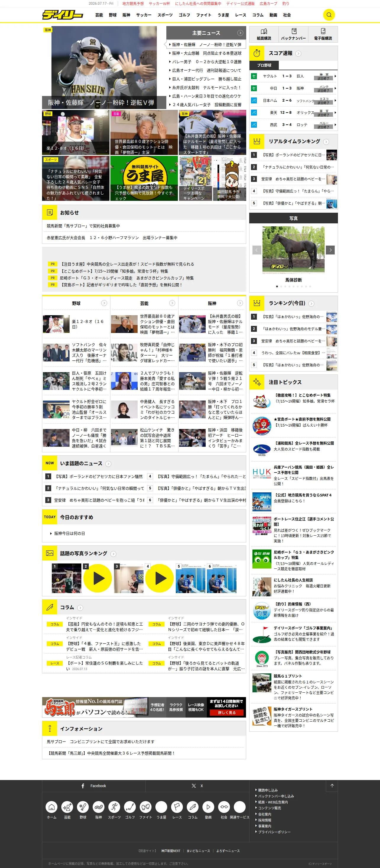
Task: Click the ゴルフ icon in the footer
Action: tap(130, 807)
